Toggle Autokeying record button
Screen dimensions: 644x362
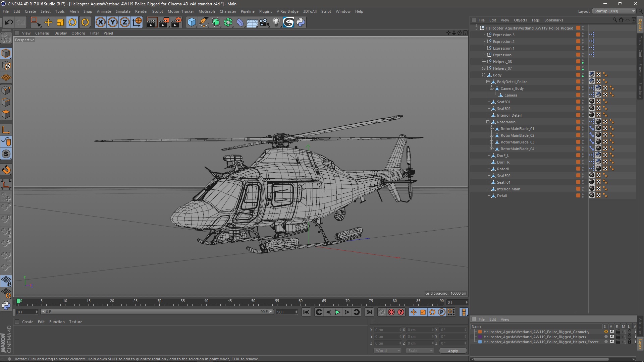tap(391, 312)
